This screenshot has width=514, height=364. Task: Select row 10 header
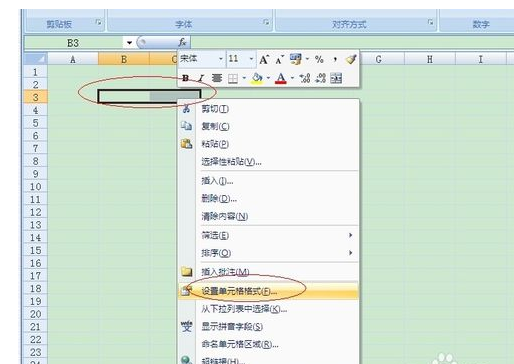[35, 186]
